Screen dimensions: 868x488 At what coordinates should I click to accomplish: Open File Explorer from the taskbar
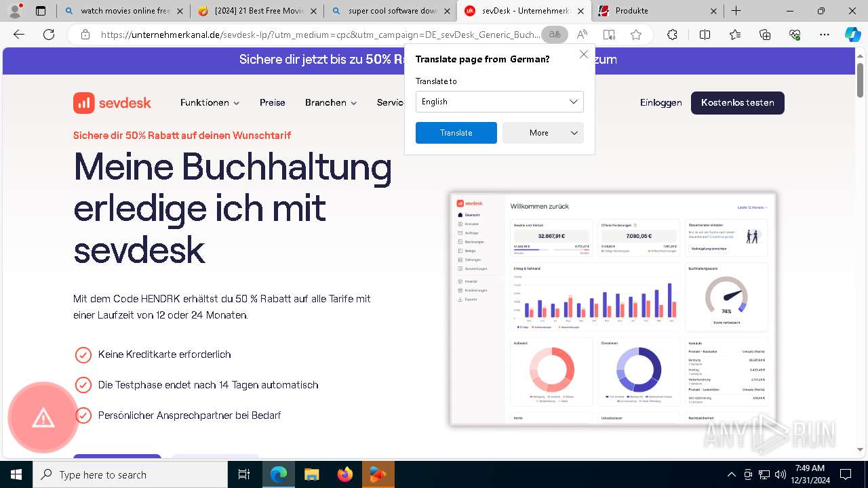(x=311, y=474)
